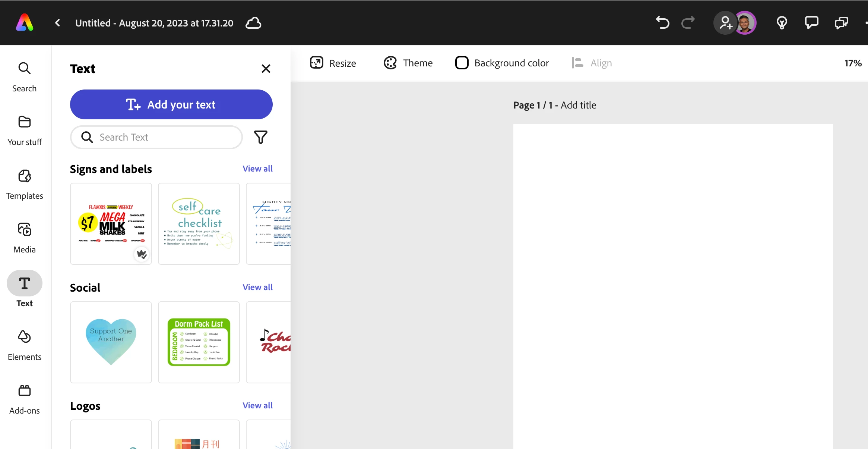Open the text filter funnel icon
This screenshot has width=868, height=449.
260,137
